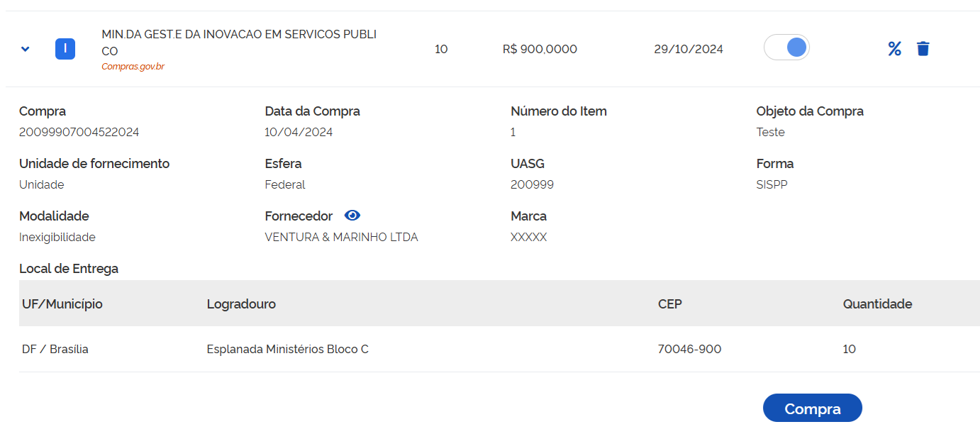Click the purchase number 20099907004522024
This screenshot has width=980, height=434.
(79, 132)
